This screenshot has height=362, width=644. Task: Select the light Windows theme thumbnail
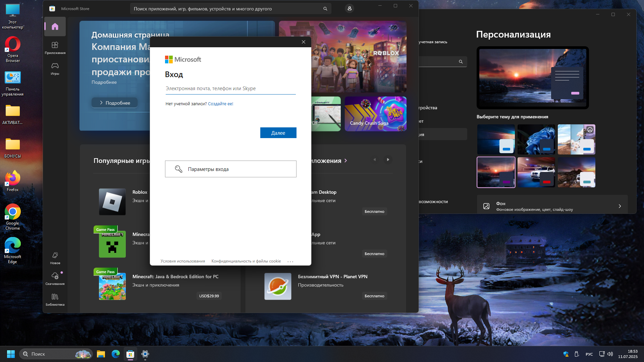(496, 139)
